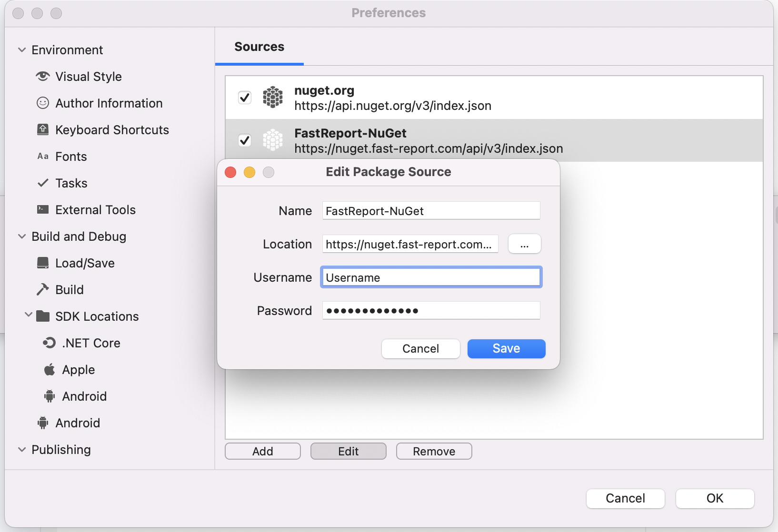Close the Edit Package Source dialog
This screenshot has height=532, width=778.
pyautogui.click(x=230, y=172)
